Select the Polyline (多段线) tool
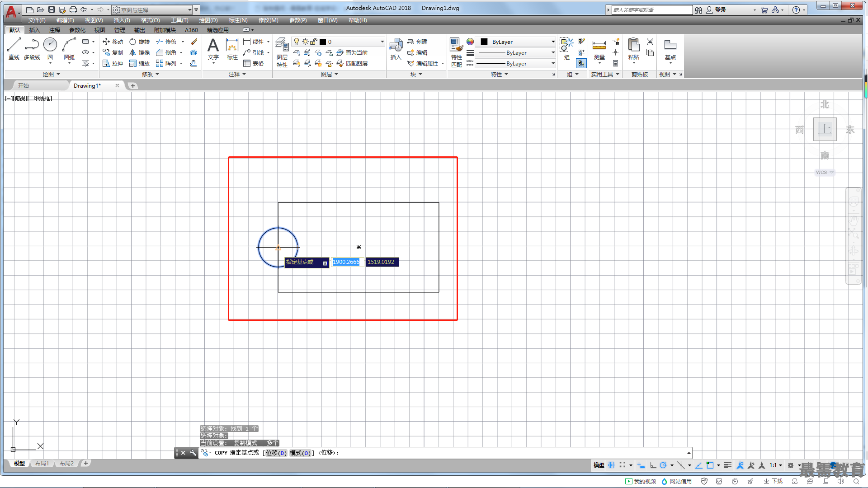This screenshot has height=488, width=868. click(32, 49)
